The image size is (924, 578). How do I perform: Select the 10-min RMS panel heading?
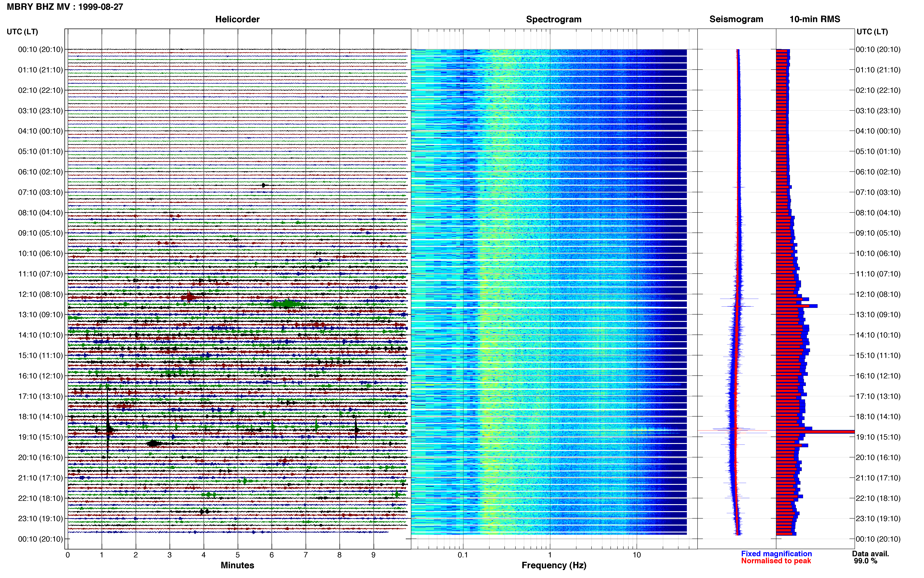point(815,19)
